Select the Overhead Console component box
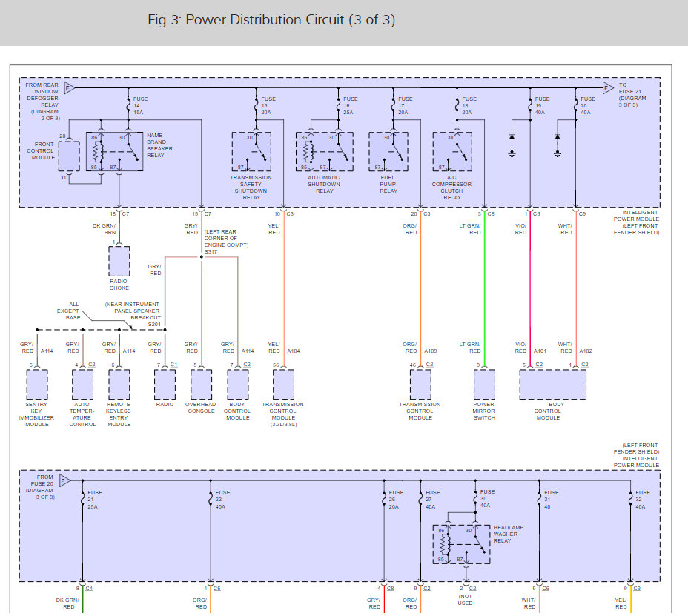 coord(202,385)
